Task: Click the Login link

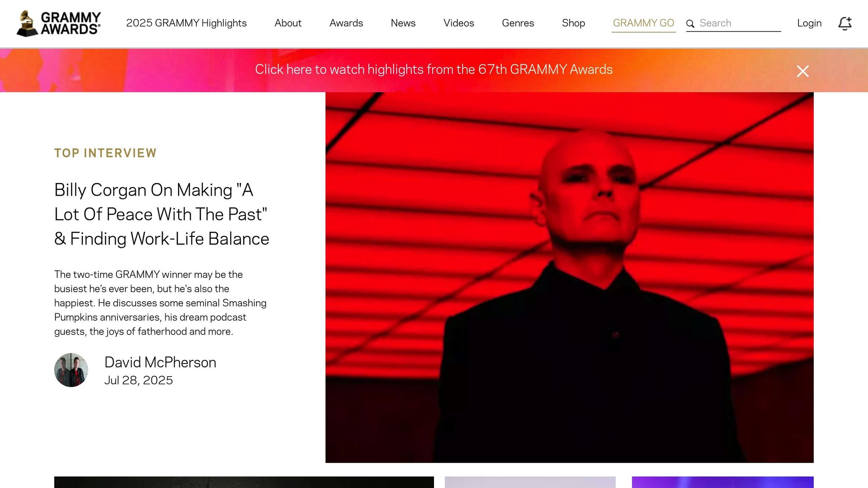Action: tap(809, 23)
